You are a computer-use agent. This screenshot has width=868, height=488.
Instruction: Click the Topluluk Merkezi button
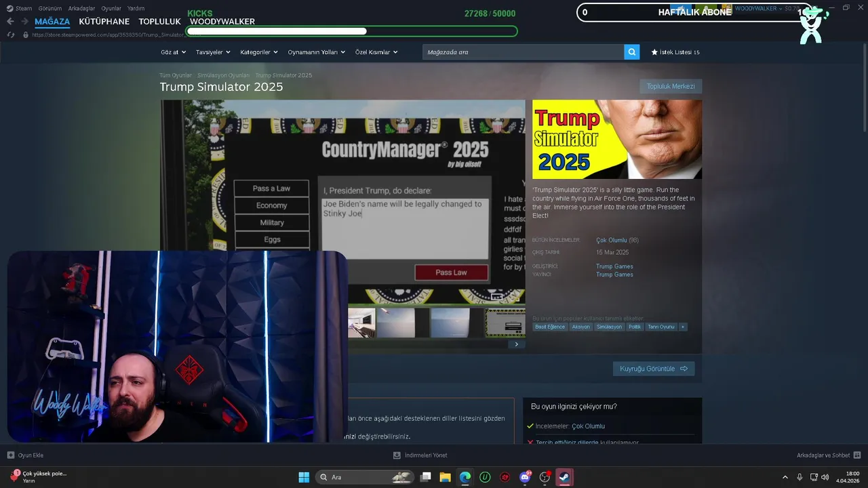(671, 86)
